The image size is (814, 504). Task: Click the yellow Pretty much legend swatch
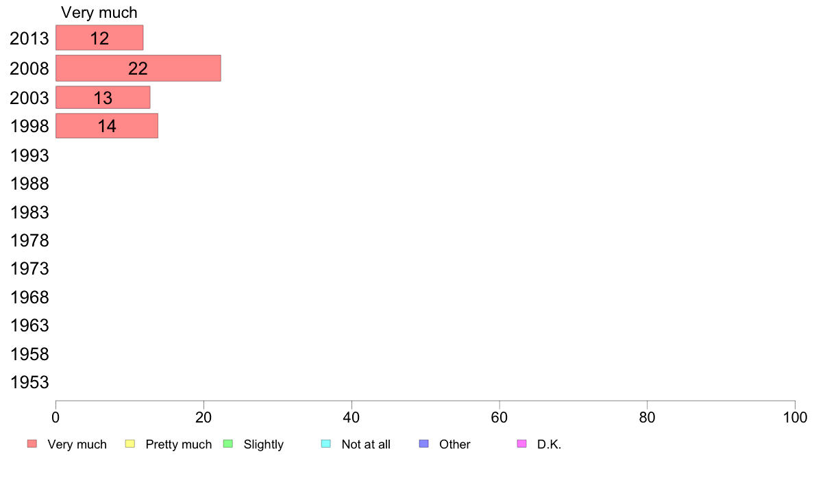[x=129, y=444]
